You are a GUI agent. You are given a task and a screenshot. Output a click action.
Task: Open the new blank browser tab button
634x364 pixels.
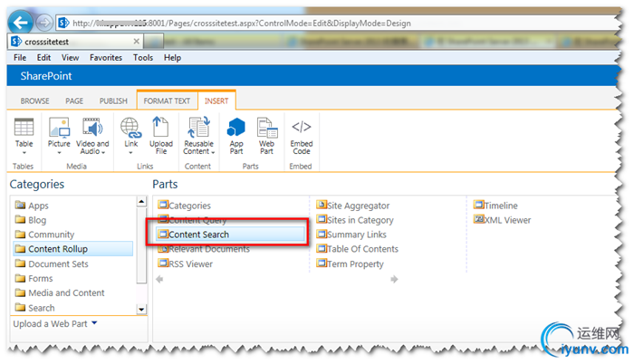pos(154,42)
